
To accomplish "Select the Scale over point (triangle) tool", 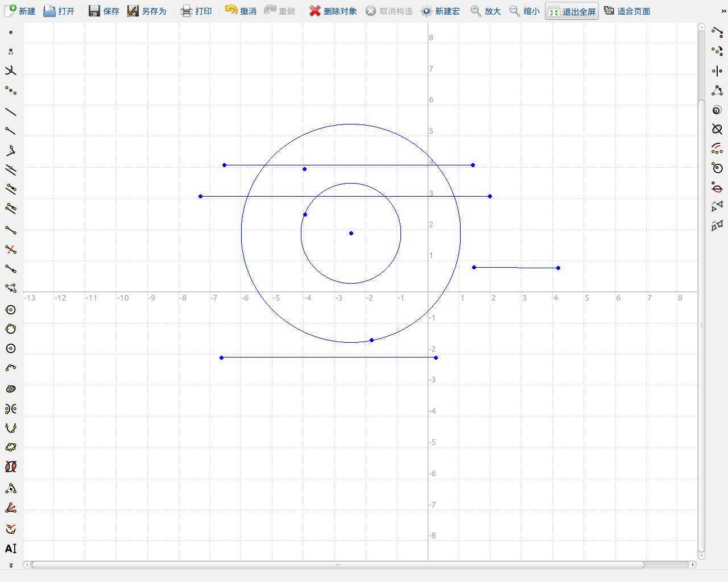I will (717, 90).
